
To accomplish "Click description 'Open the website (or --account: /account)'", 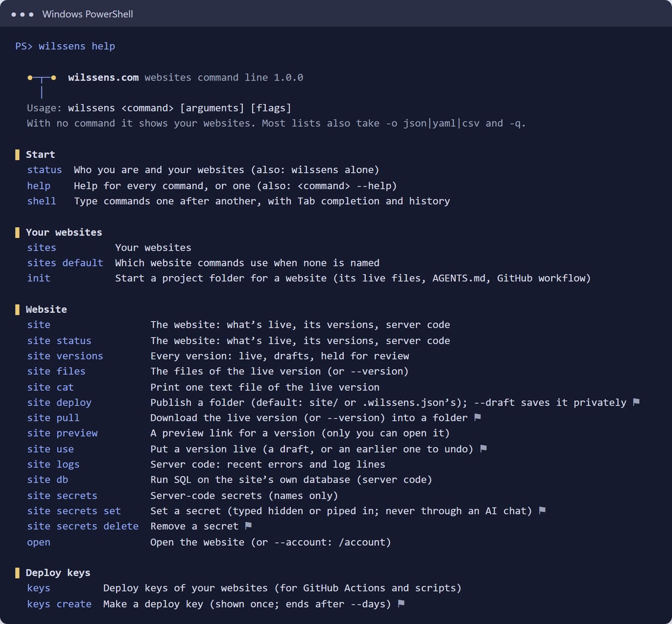I will point(270,542).
